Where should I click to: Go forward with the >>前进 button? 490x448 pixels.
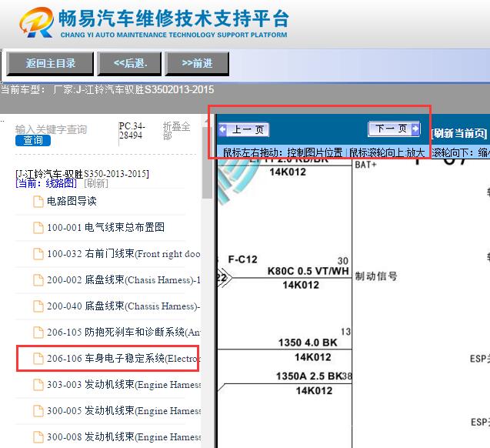pyautogui.click(x=197, y=64)
